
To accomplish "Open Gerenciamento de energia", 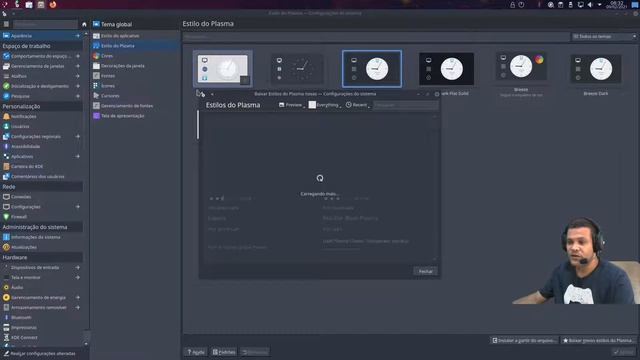I will [x=41, y=298].
